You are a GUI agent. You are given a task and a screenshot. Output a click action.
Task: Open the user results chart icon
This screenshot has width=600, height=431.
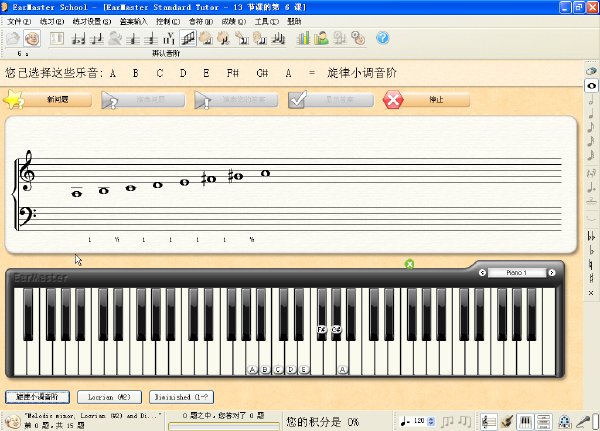(321, 38)
